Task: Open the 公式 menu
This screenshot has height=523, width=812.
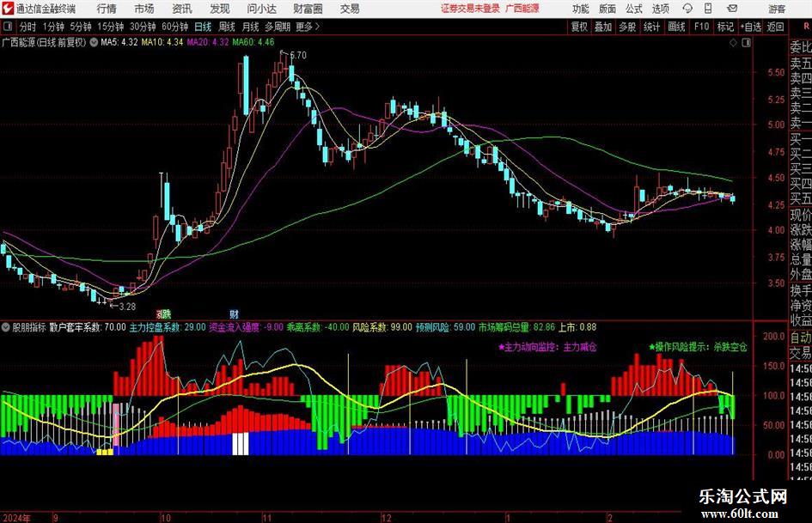Action: 634,9
